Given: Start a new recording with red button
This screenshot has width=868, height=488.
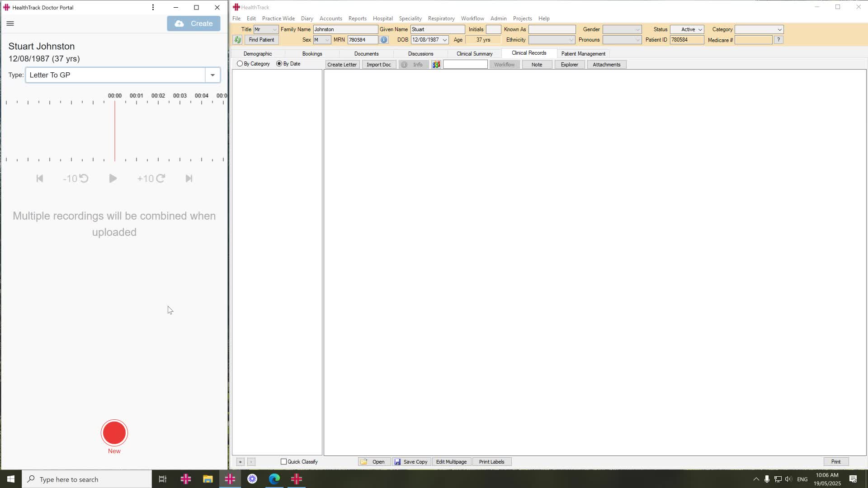Looking at the screenshot, I should point(114,433).
